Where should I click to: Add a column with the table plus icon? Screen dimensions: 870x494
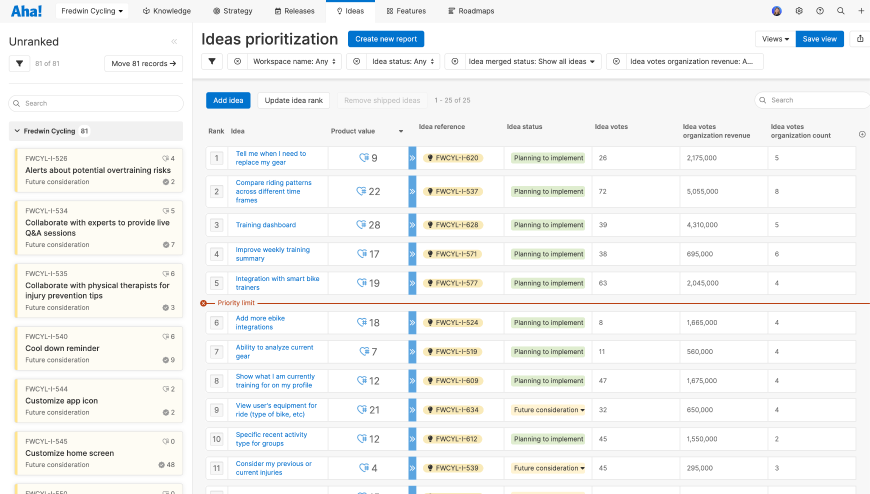(862, 134)
